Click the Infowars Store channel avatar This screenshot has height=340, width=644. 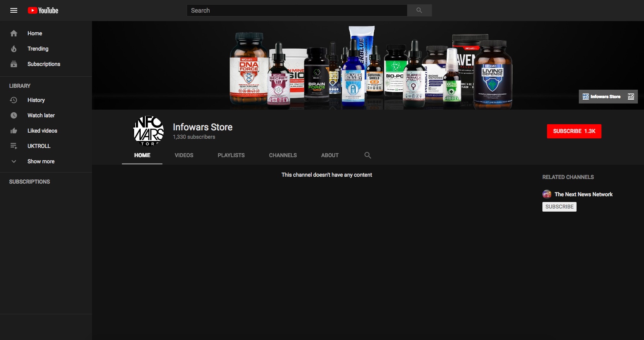pos(149,131)
